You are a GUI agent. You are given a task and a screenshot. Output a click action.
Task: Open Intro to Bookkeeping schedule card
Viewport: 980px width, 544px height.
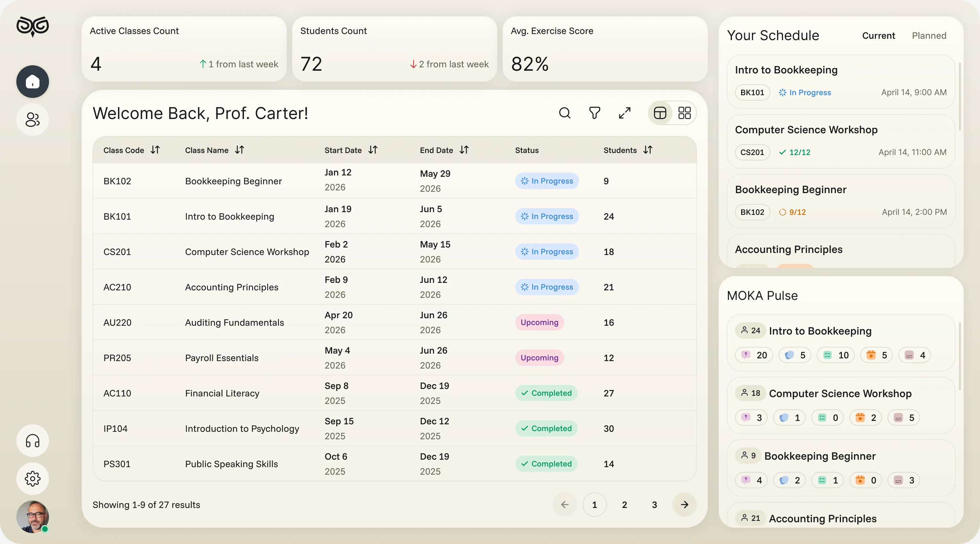pos(841,81)
